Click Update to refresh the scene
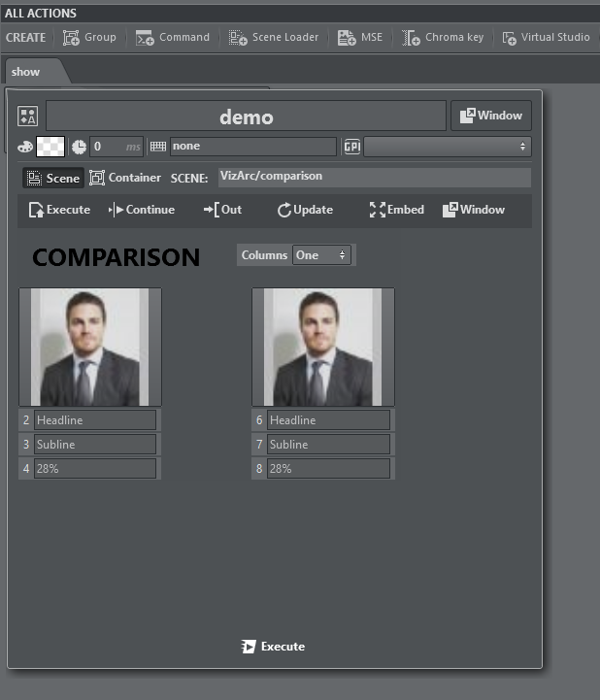This screenshot has height=700, width=600. [305, 210]
